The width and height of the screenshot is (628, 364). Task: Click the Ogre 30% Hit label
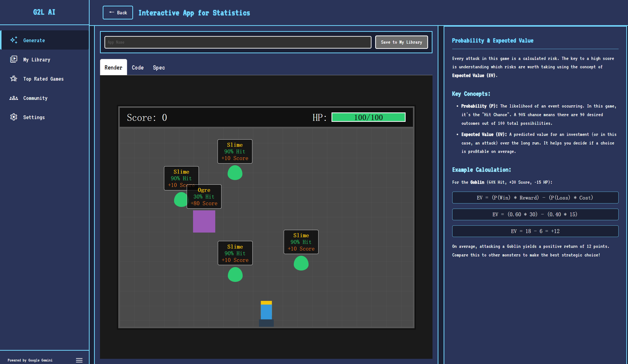pyautogui.click(x=204, y=197)
